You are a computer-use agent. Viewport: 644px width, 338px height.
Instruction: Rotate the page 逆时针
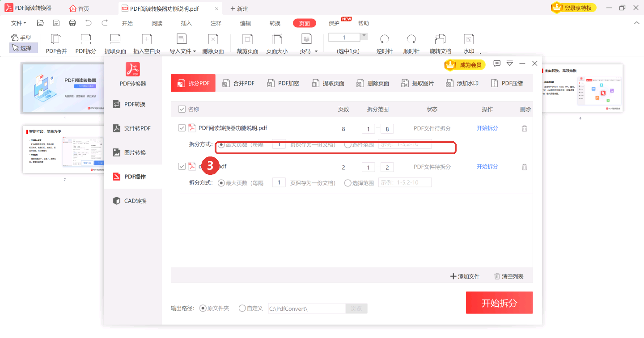[x=385, y=44]
